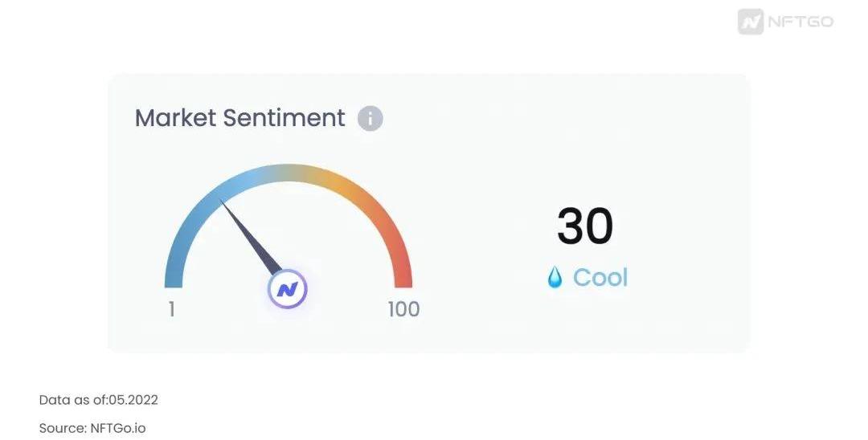Screen dimensions: 868x440
Task: Click the NFTGO watermark text
Action: click(x=800, y=22)
